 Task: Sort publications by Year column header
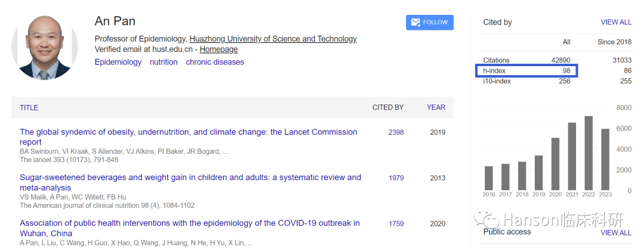(436, 107)
